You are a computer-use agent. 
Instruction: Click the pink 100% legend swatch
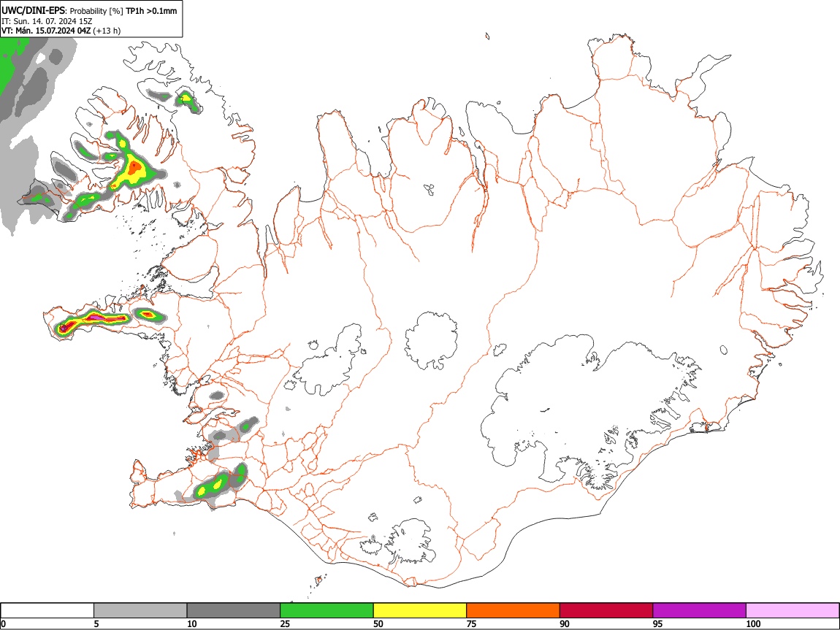point(793,611)
